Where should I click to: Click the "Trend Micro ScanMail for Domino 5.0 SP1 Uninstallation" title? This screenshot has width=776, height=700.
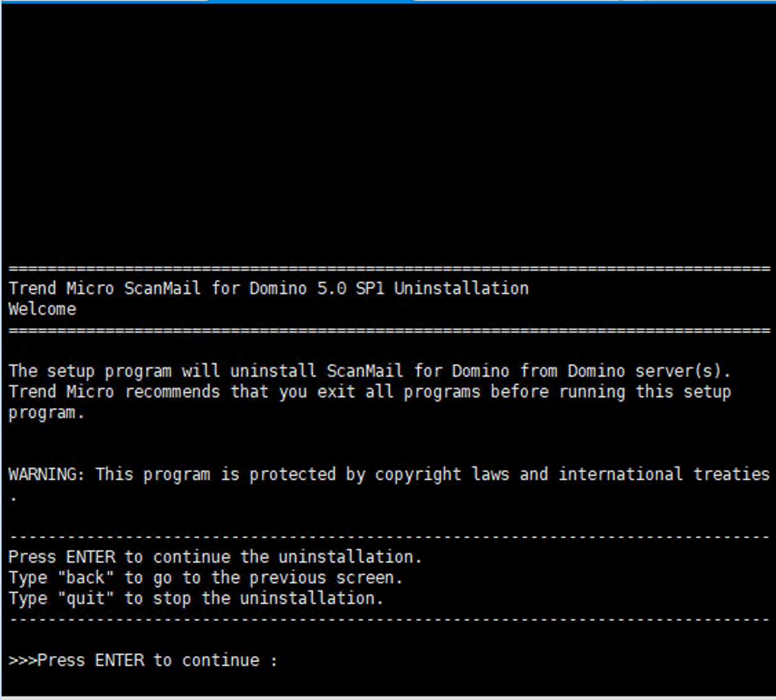[x=269, y=289]
